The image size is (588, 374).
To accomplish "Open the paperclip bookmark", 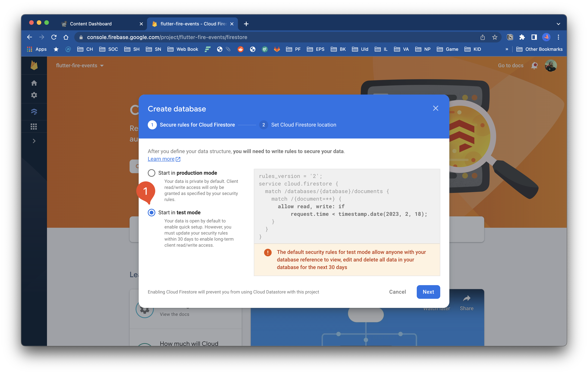I will point(228,49).
